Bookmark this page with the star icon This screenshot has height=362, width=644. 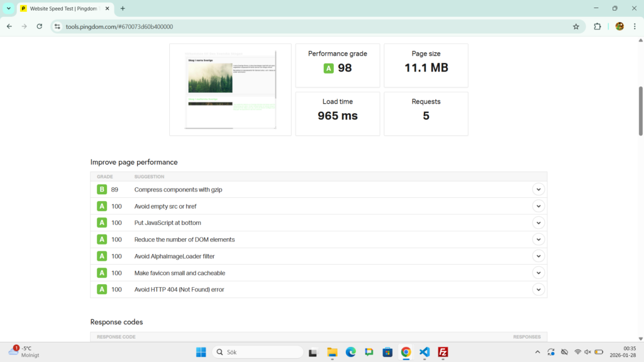click(x=575, y=26)
